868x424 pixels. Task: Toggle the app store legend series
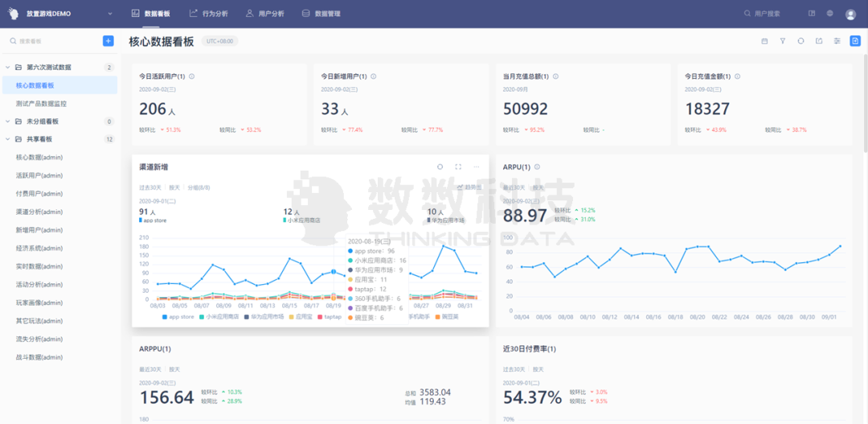click(178, 317)
